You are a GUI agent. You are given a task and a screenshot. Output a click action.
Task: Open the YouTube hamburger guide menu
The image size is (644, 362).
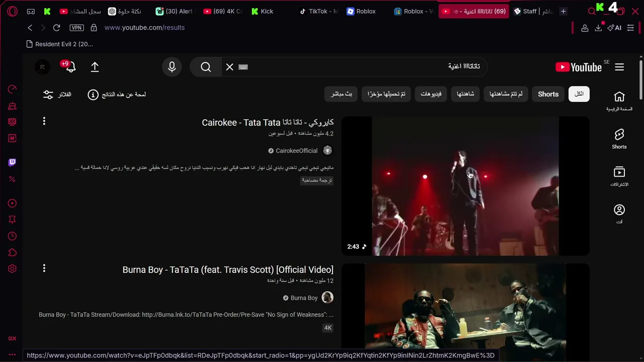click(619, 67)
